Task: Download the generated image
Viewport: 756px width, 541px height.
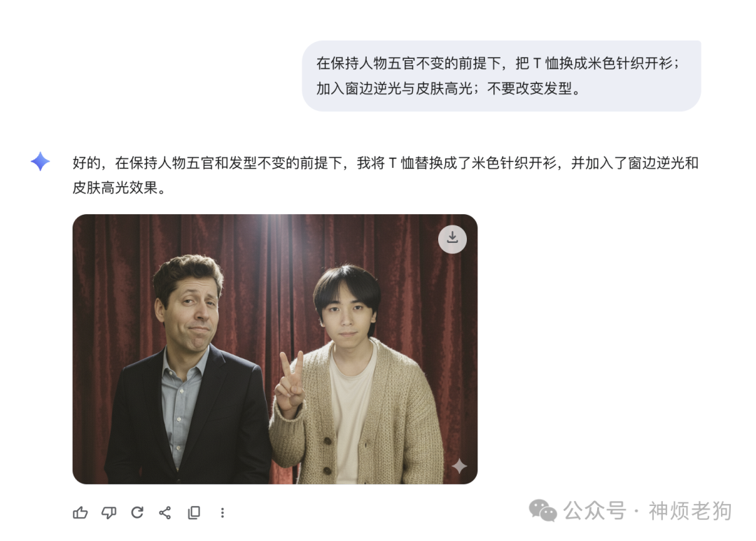Action: click(x=452, y=239)
